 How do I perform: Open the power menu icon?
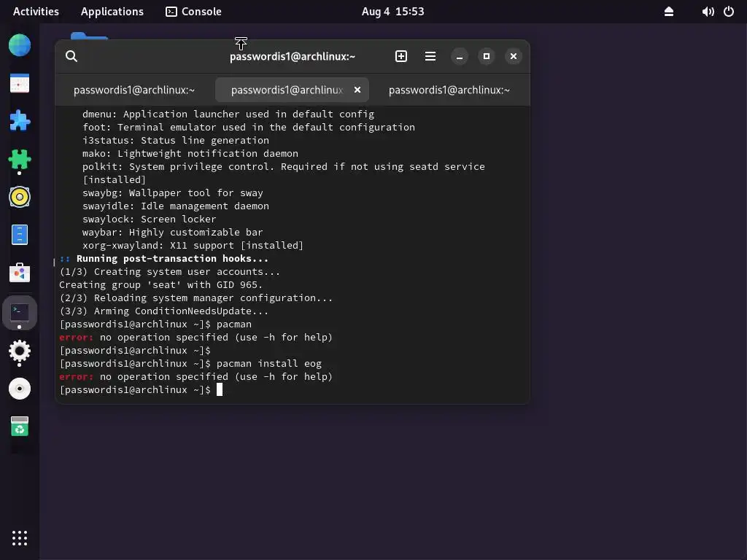[729, 12]
